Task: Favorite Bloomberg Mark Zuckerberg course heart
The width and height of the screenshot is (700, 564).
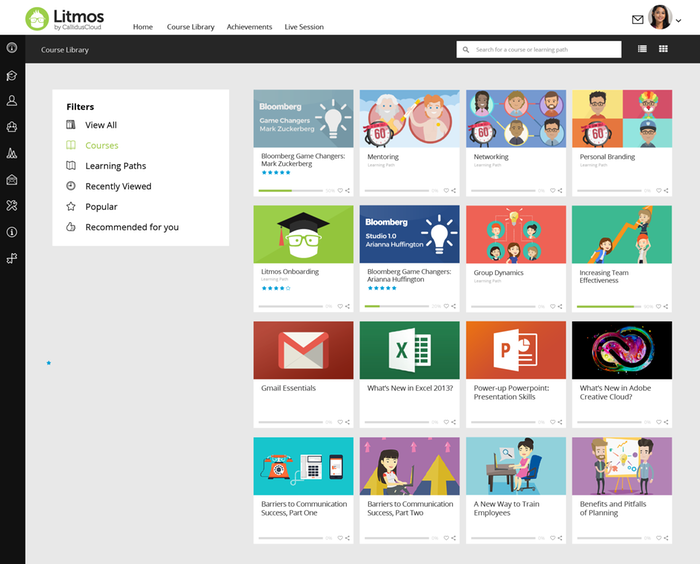Action: point(339,190)
